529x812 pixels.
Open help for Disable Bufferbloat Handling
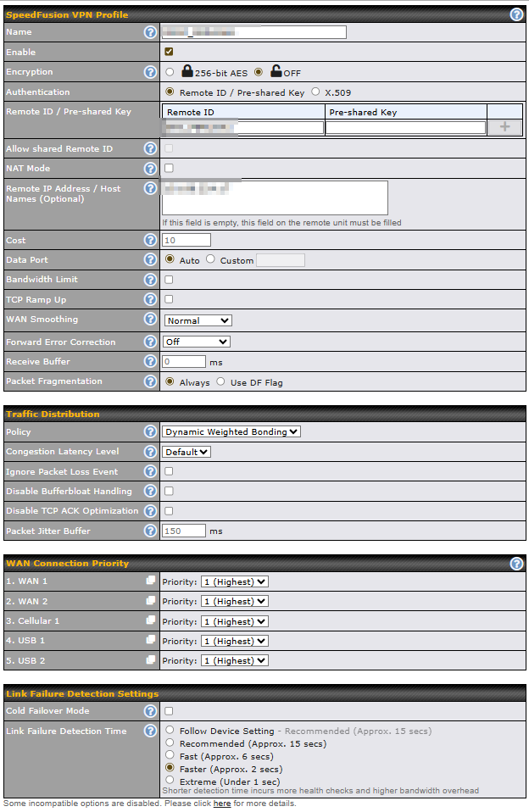click(x=150, y=491)
